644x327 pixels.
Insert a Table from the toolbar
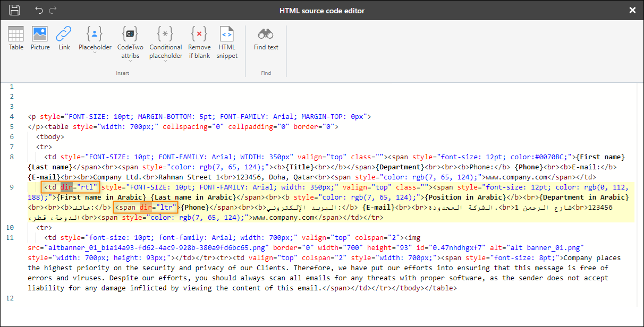tap(16, 38)
